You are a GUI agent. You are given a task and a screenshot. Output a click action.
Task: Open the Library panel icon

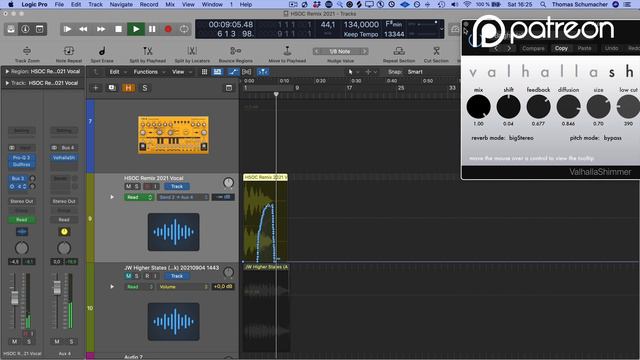coord(11,29)
